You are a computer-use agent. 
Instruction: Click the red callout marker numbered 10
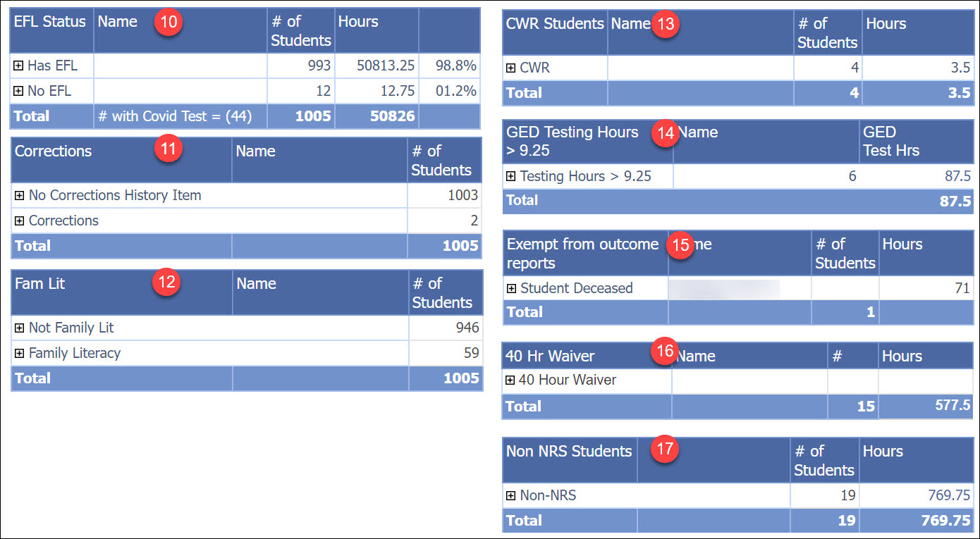point(169,22)
